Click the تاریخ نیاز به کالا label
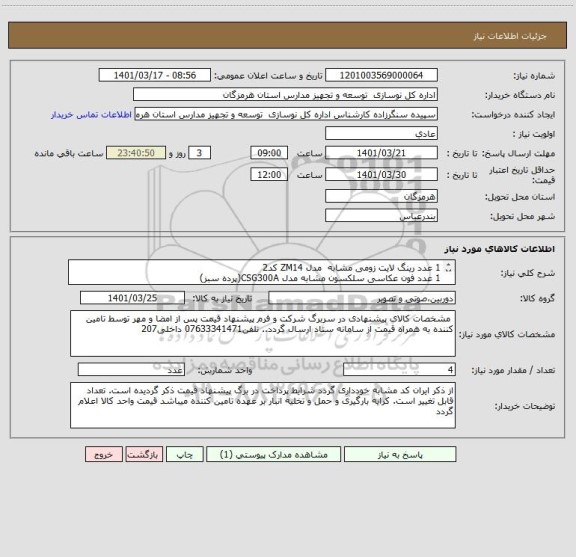 pyautogui.click(x=222, y=299)
